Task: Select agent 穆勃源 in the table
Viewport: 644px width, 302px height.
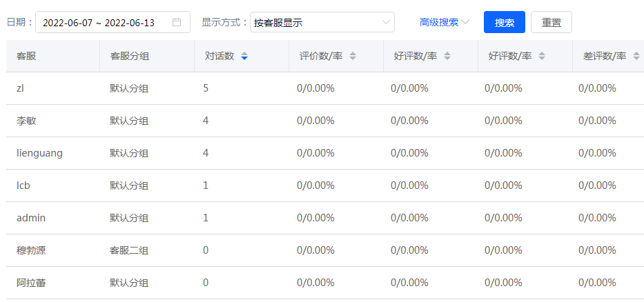Action: click(31, 250)
